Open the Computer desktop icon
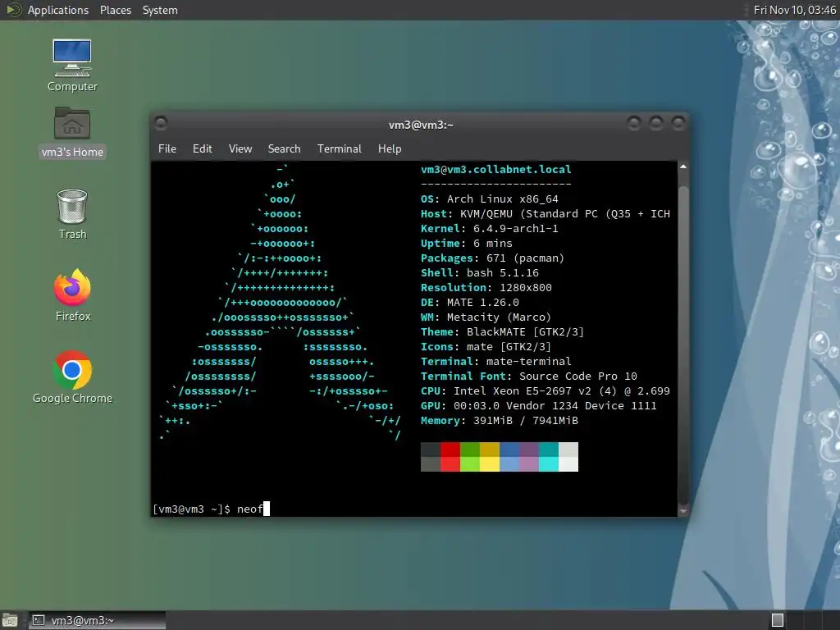840x630 pixels. tap(72, 65)
